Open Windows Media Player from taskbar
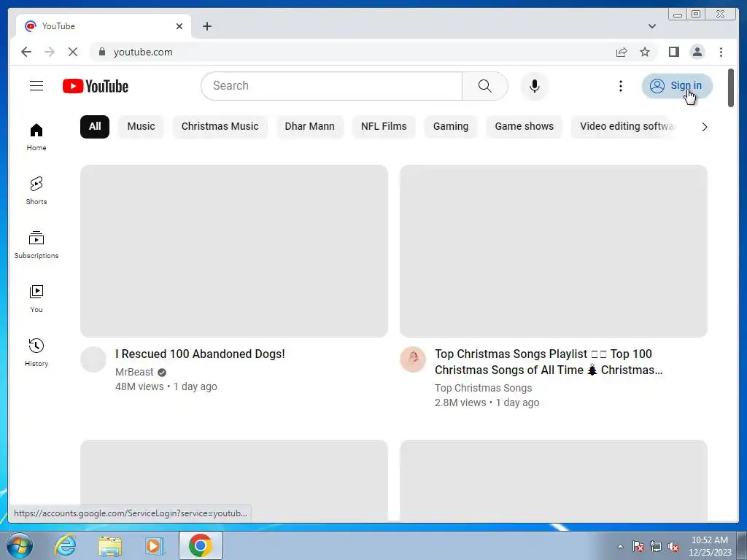The width and height of the screenshot is (747, 560). [155, 545]
